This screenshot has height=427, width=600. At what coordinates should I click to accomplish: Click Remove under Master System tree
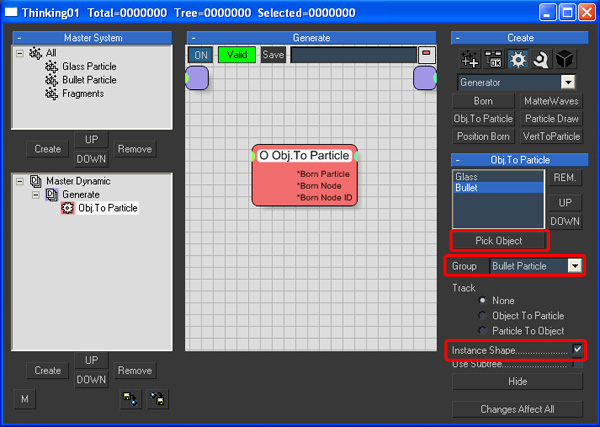coord(135,149)
